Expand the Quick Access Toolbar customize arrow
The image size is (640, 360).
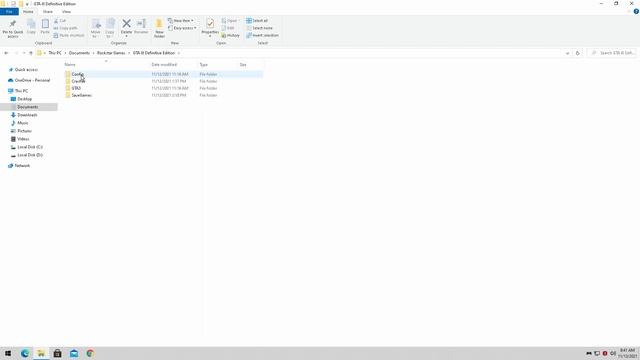point(27,4)
